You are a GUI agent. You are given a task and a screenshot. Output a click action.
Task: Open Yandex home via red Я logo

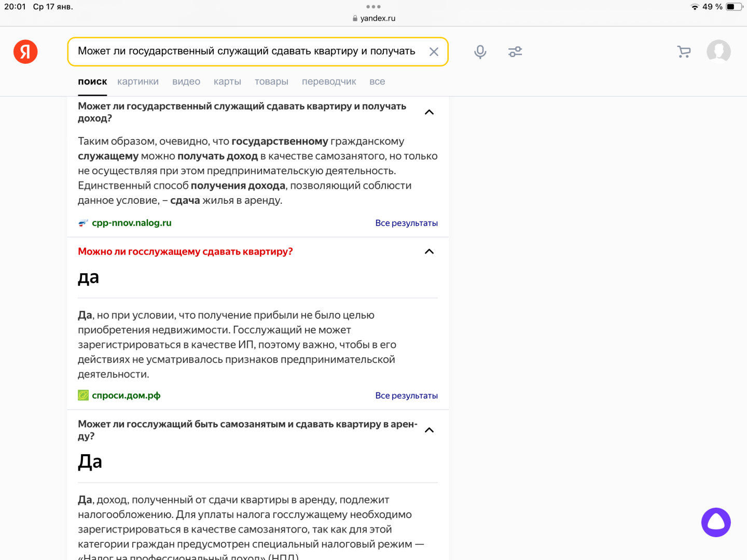[x=25, y=51]
